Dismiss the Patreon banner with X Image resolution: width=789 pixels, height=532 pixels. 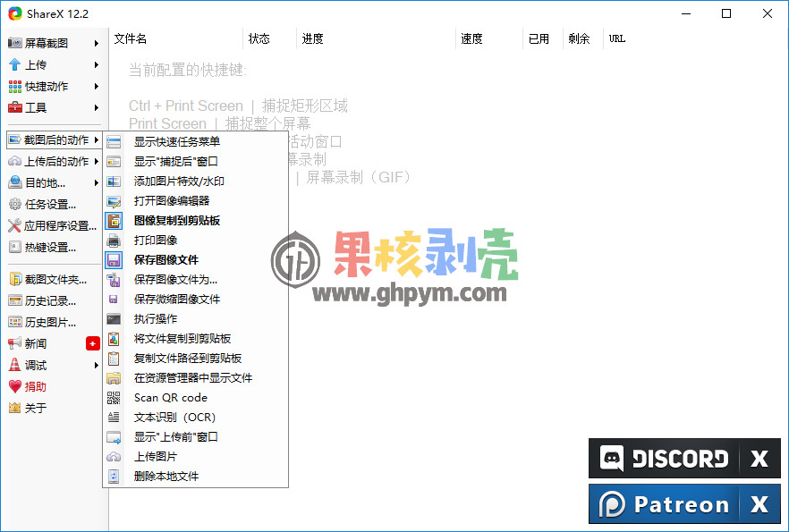[759, 504]
